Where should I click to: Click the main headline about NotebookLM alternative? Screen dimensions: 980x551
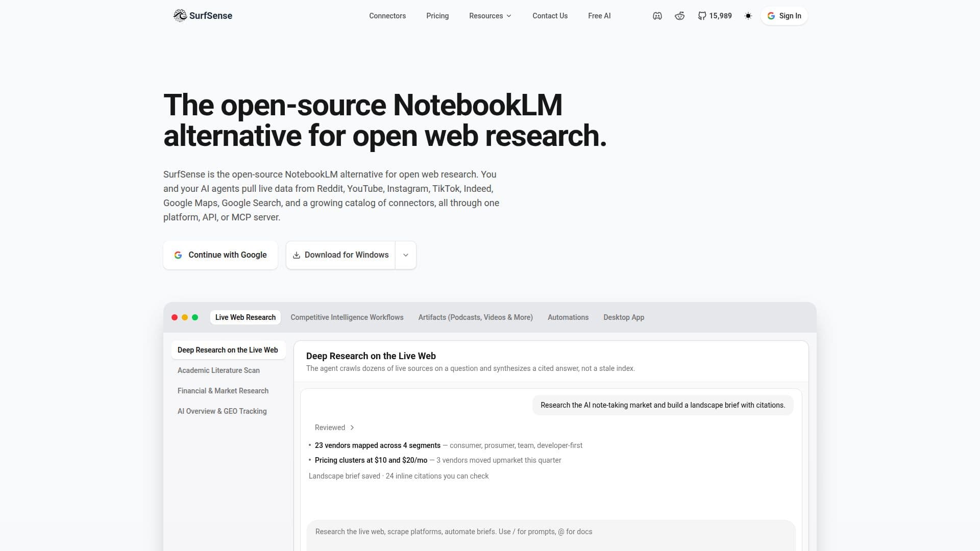click(385, 120)
